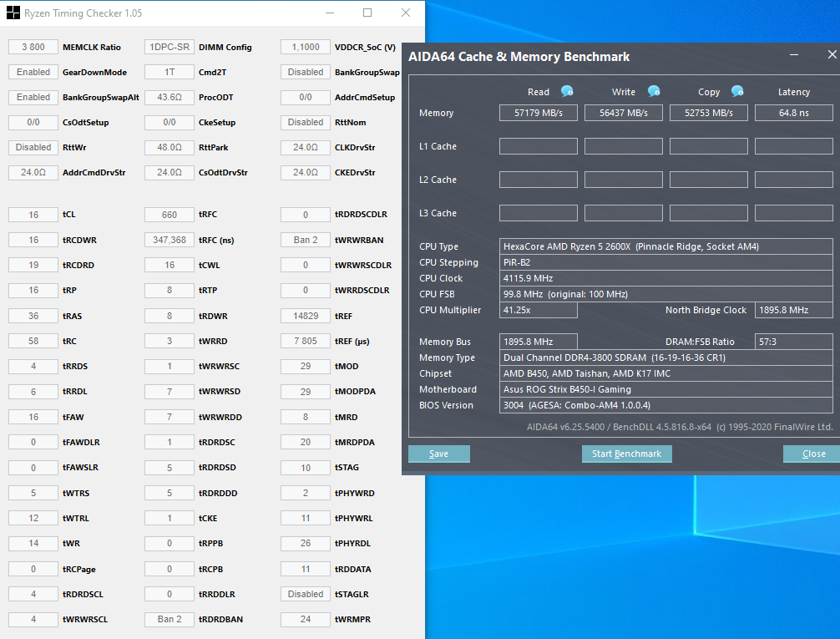This screenshot has width=840, height=639.
Task: Click the ProcODT value 43.6Ω
Action: coord(170,97)
